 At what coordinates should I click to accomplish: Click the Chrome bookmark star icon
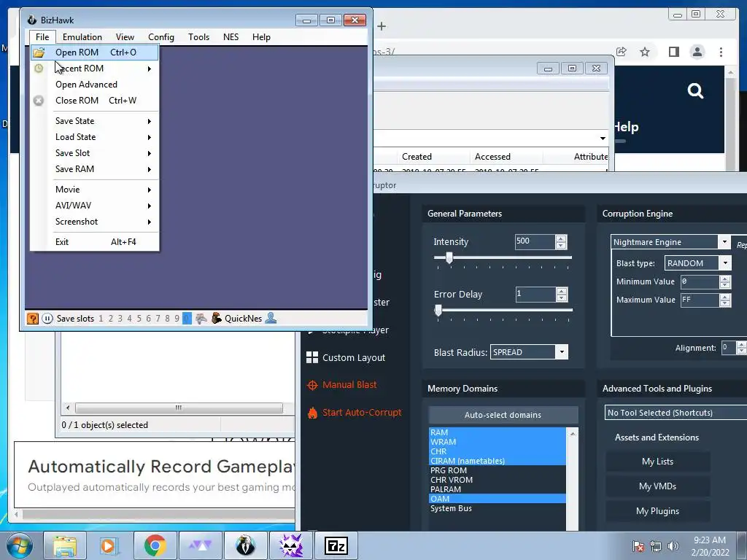(645, 52)
